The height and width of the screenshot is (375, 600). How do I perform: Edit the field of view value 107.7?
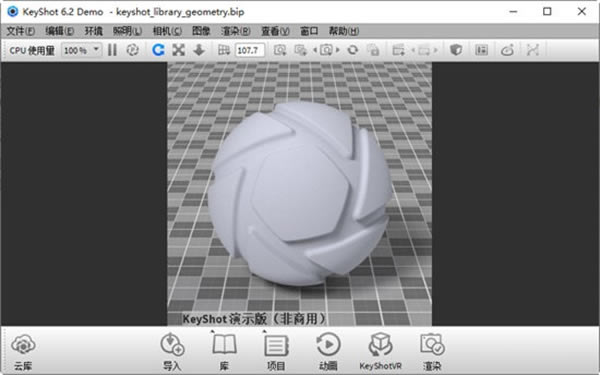(250, 50)
